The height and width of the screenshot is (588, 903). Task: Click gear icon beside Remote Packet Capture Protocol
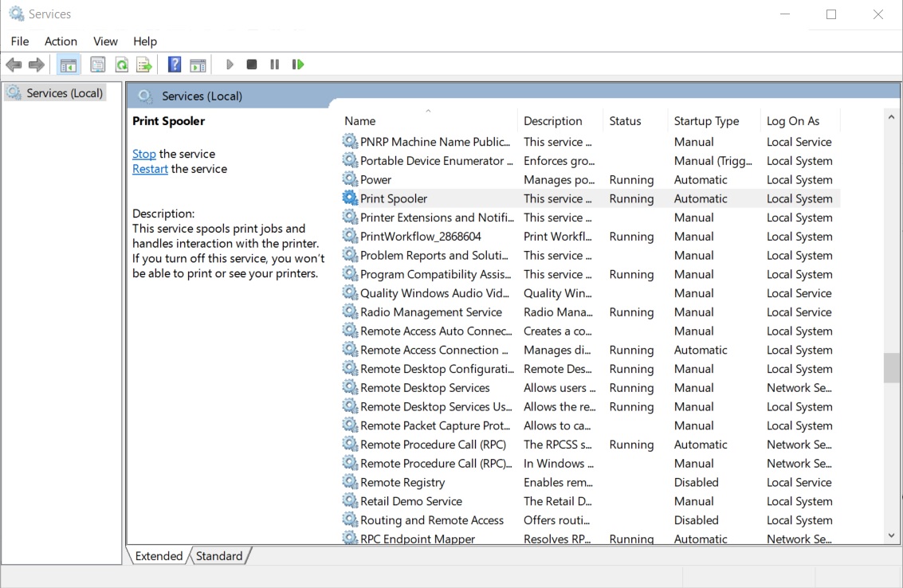point(350,425)
